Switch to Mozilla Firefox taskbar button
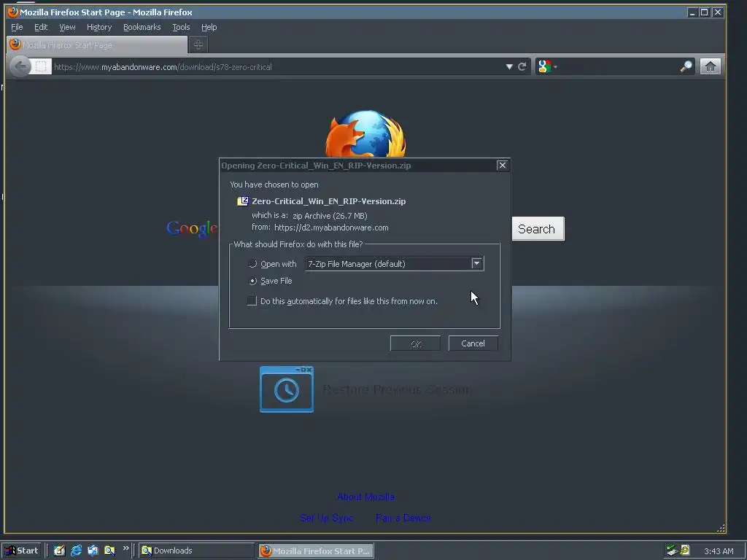The image size is (747, 560). click(x=317, y=551)
